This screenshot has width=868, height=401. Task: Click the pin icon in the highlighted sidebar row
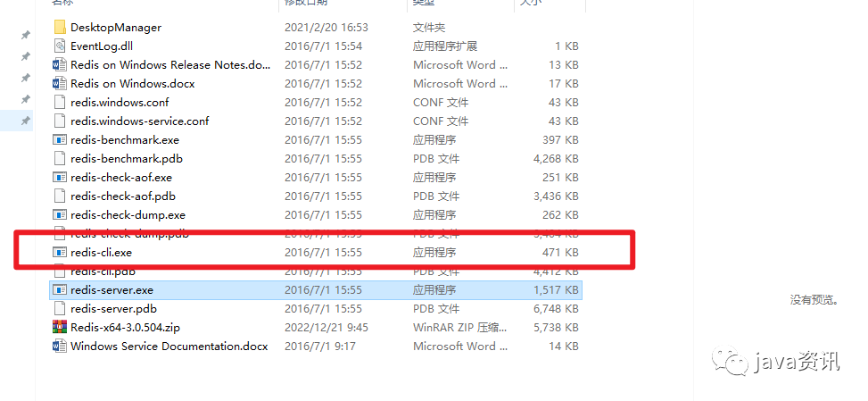(26, 121)
